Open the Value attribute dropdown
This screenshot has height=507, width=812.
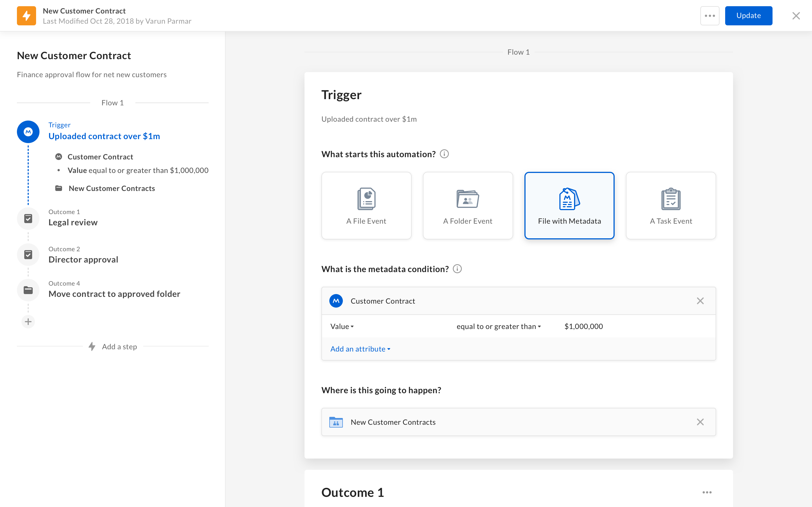click(x=342, y=326)
